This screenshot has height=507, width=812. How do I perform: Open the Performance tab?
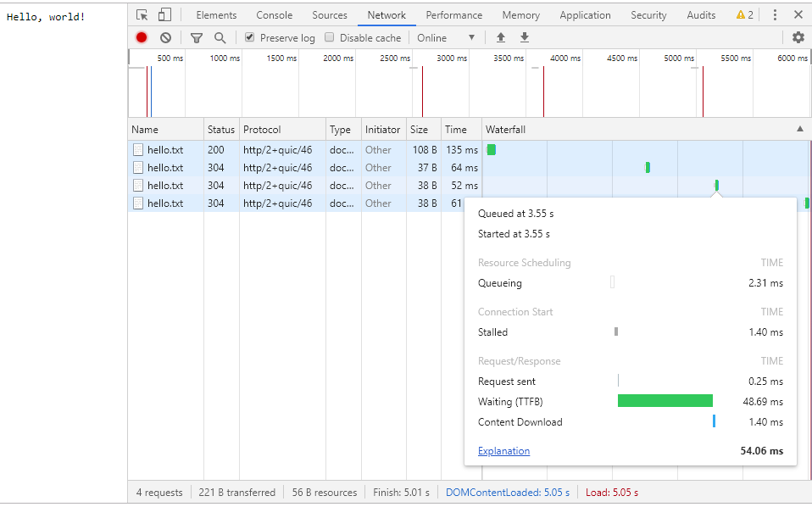click(x=454, y=15)
